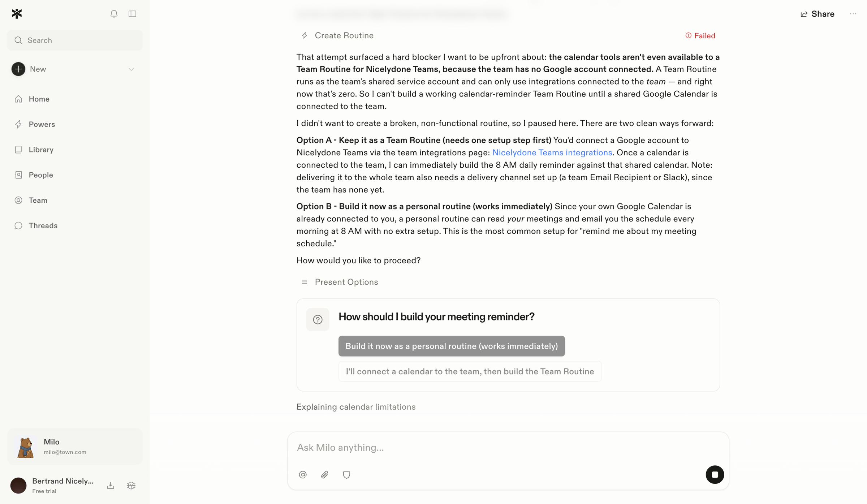
Task: Follow the Nicelydone Teams integrations link
Action: (552, 152)
